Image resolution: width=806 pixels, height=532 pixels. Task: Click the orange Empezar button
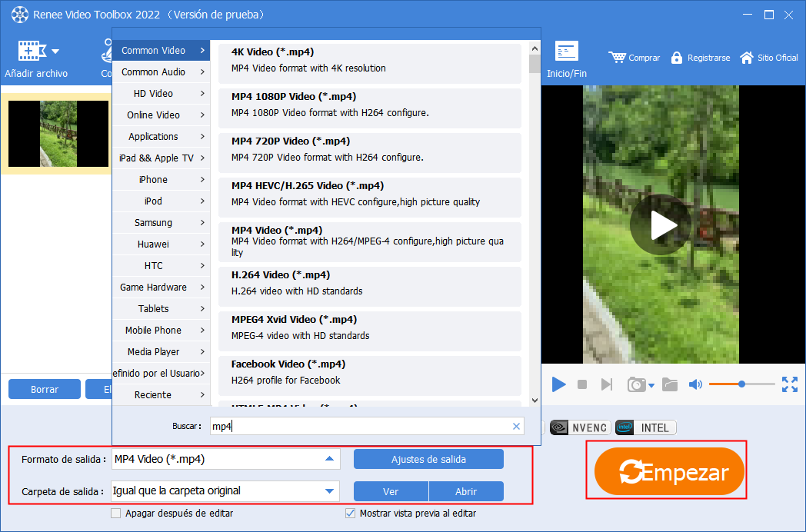669,471
